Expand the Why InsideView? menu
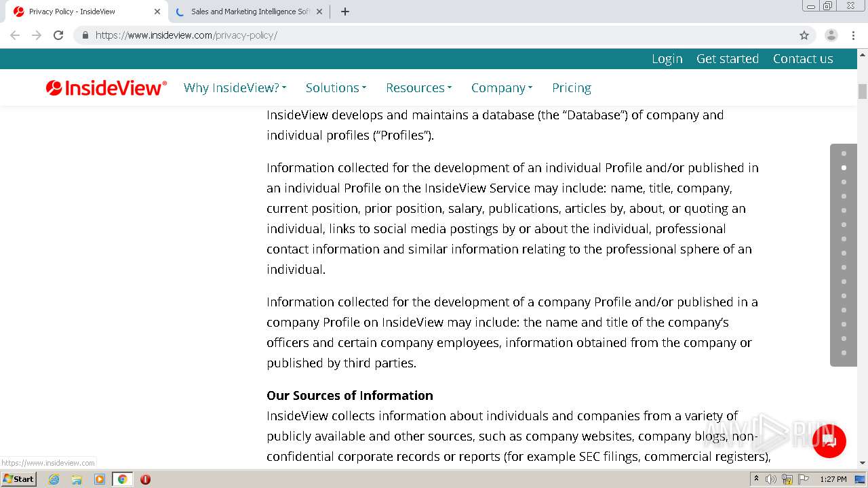The height and width of the screenshot is (488, 868). pos(235,87)
